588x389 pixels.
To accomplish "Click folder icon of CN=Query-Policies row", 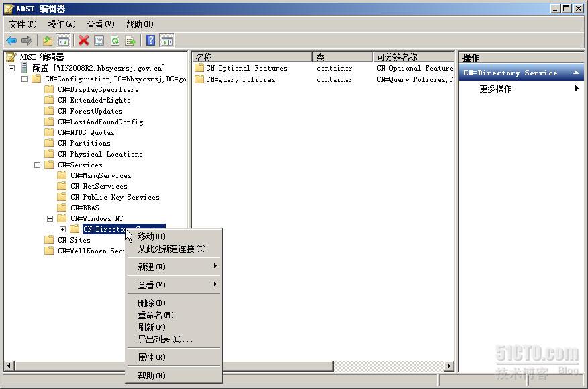I will (x=199, y=79).
